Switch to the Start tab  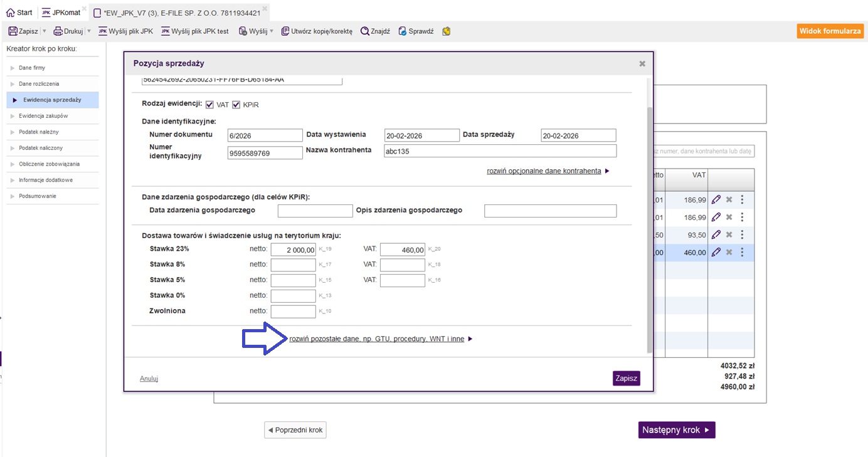[x=19, y=13]
